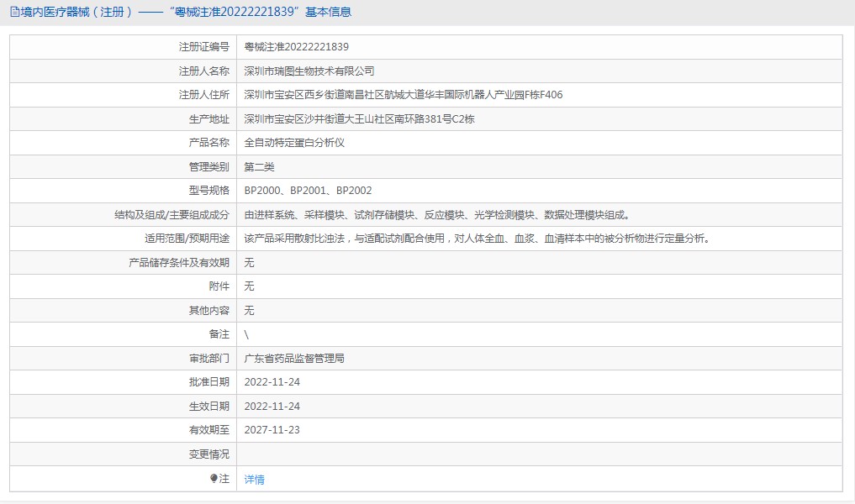
Task: Select intended use text starting 该产品采用散射比浊法
Action: [478, 238]
